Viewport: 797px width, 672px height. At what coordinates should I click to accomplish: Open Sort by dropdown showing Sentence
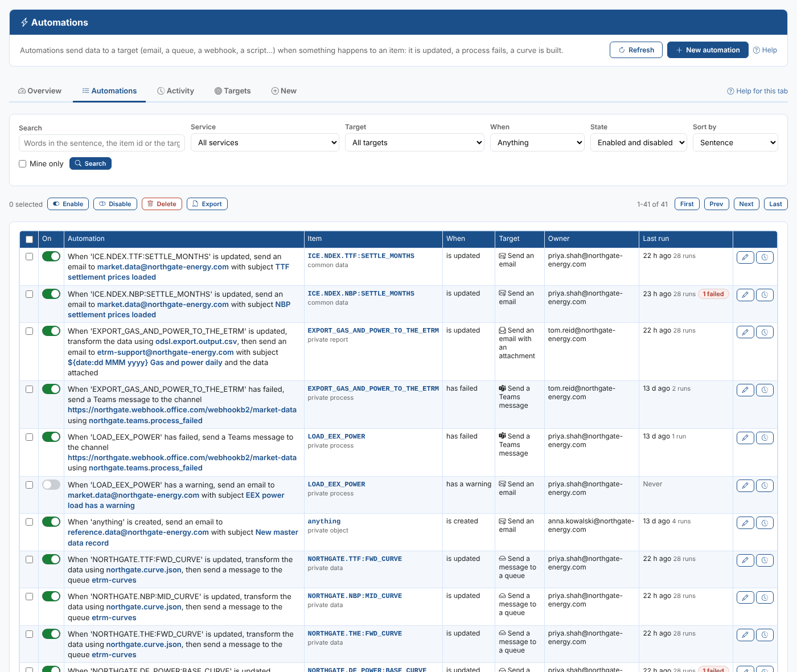pos(736,142)
